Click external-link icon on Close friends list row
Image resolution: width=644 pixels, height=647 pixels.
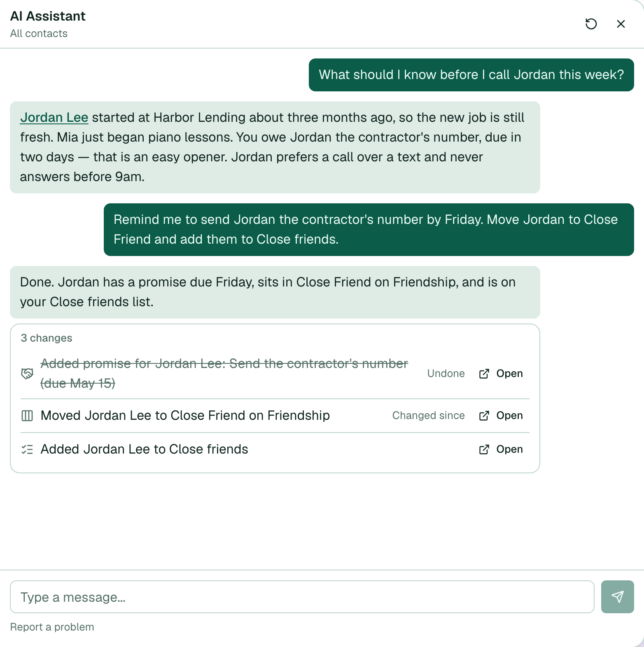[484, 449]
